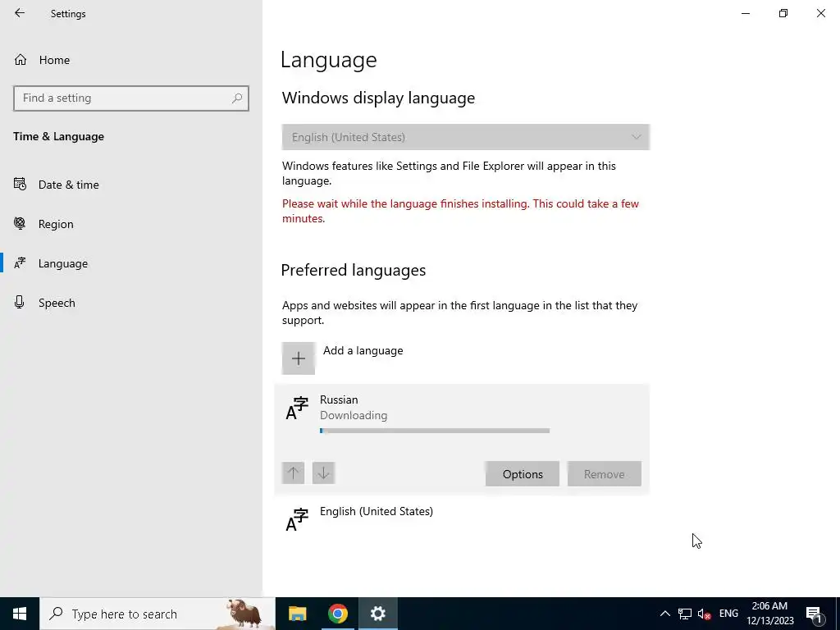The width and height of the screenshot is (840, 630).
Task: Open Region settings
Action: pyautogui.click(x=56, y=224)
